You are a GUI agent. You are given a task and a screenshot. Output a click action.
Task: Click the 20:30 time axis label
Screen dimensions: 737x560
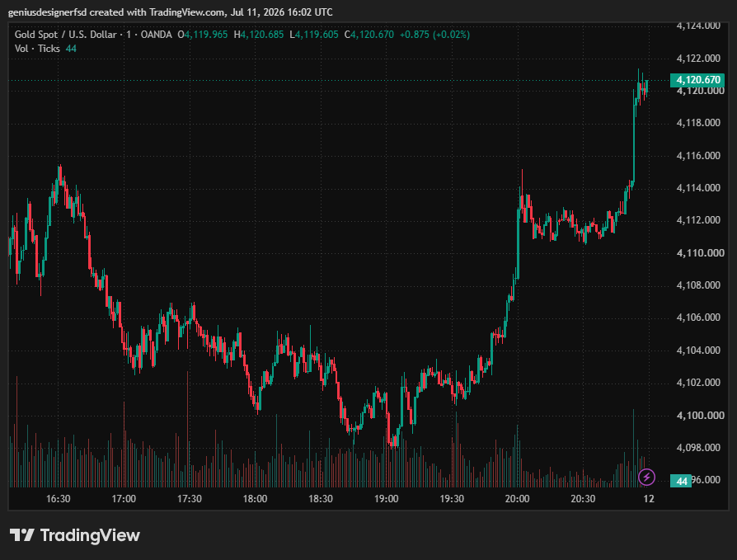point(583,499)
